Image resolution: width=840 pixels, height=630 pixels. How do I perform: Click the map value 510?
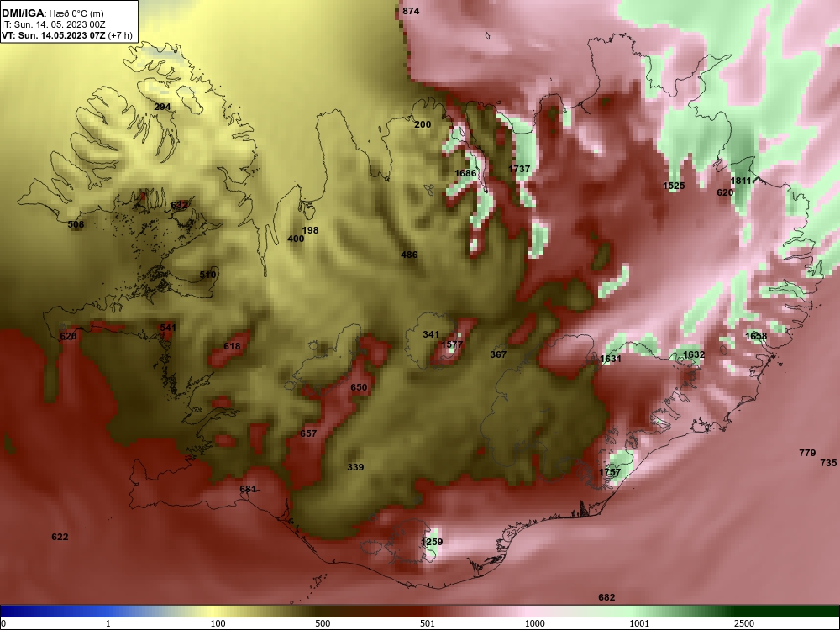coord(207,275)
